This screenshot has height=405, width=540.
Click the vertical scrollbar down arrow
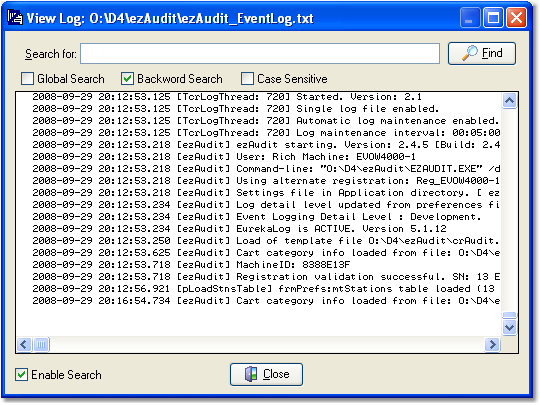509,327
